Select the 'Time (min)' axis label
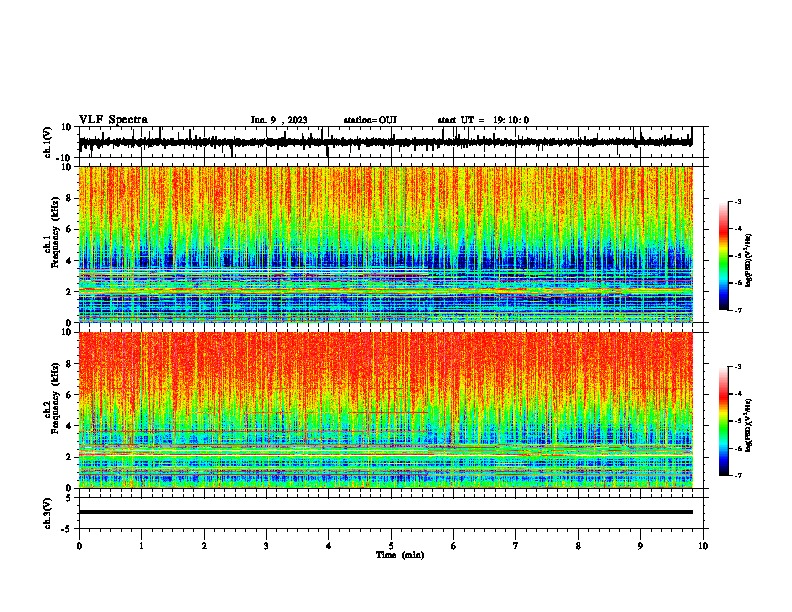 (x=400, y=555)
